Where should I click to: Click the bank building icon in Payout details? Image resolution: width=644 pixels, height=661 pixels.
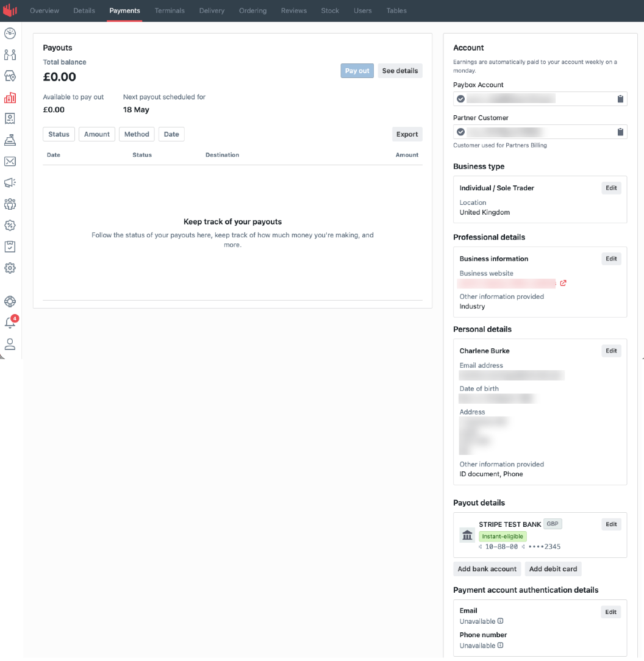467,535
